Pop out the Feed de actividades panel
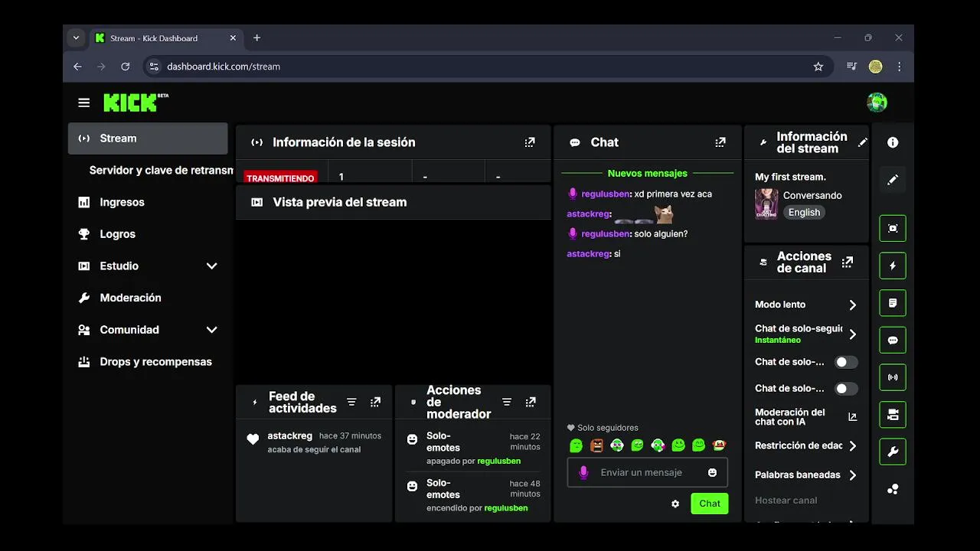The height and width of the screenshot is (551, 980). pyautogui.click(x=375, y=402)
